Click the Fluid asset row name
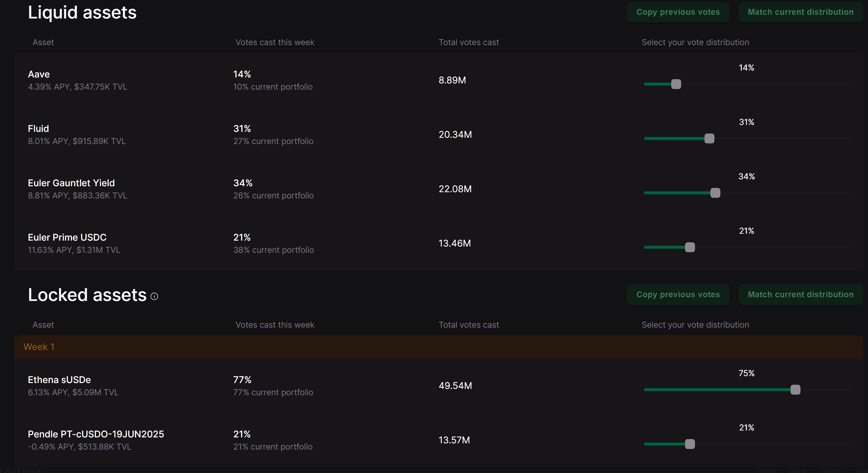This screenshot has height=473, width=868. [x=39, y=128]
